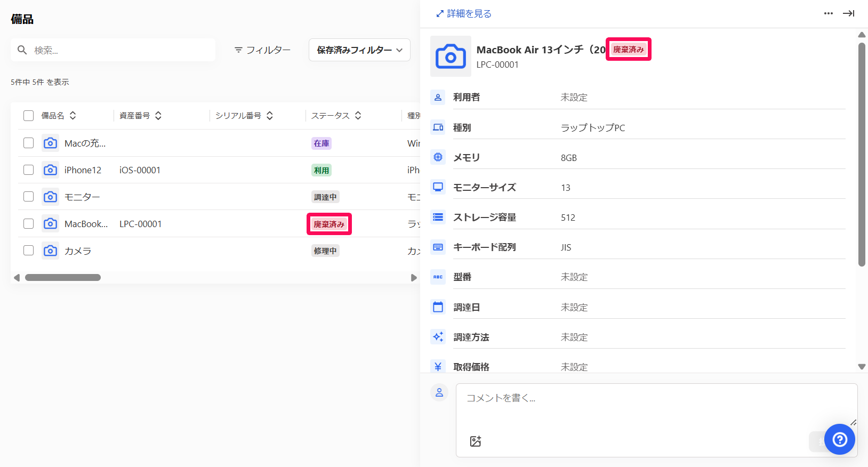
Task: Click the search magnifier icon
Action: pyautogui.click(x=22, y=50)
